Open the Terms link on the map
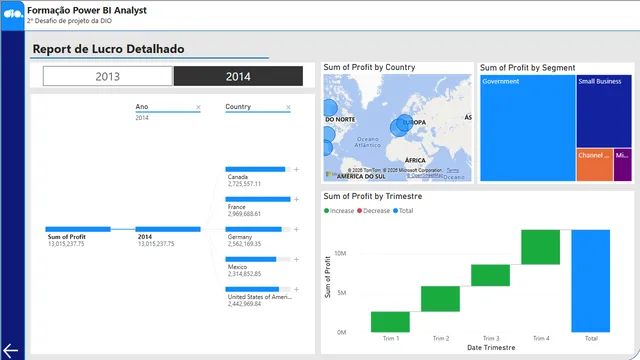The height and width of the screenshot is (360, 640). tap(453, 170)
